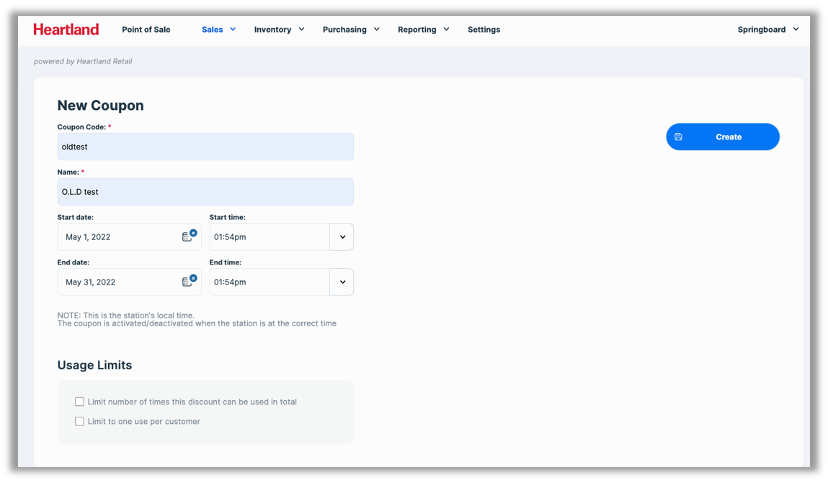
Task: Open the Springboard account dropdown
Action: pyautogui.click(x=768, y=30)
